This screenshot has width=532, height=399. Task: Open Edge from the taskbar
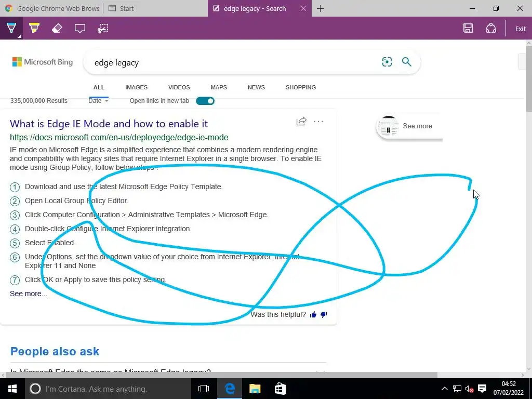coord(230,389)
